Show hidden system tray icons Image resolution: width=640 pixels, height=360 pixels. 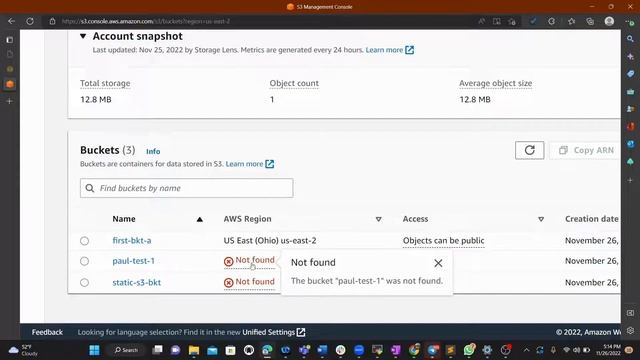point(526,350)
